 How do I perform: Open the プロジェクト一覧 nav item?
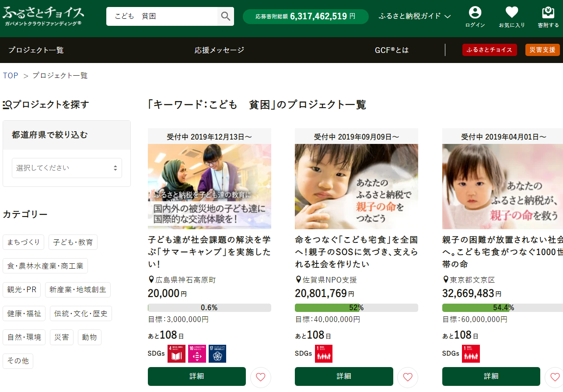coord(36,50)
